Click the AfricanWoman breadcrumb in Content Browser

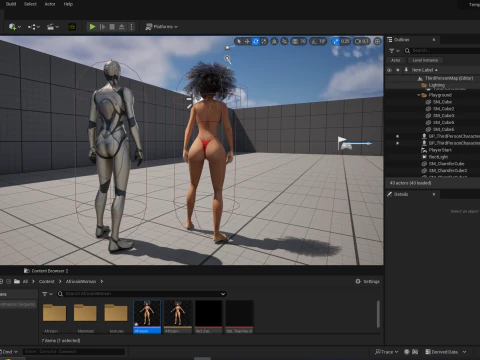click(x=81, y=282)
